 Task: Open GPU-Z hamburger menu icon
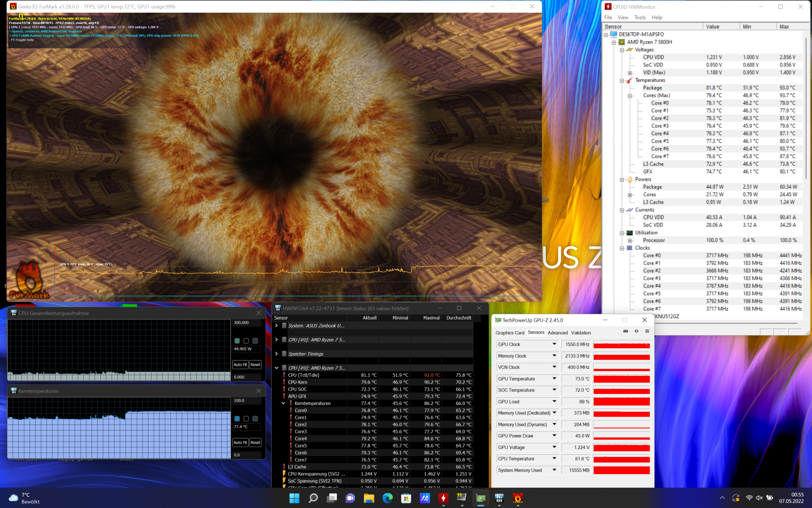(x=647, y=331)
